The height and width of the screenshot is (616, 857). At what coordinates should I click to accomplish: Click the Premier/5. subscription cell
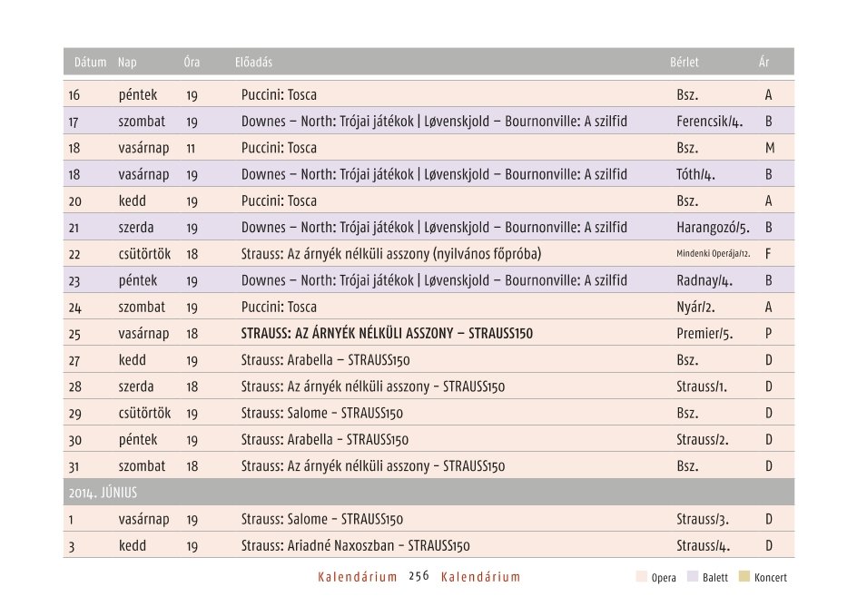coord(704,334)
